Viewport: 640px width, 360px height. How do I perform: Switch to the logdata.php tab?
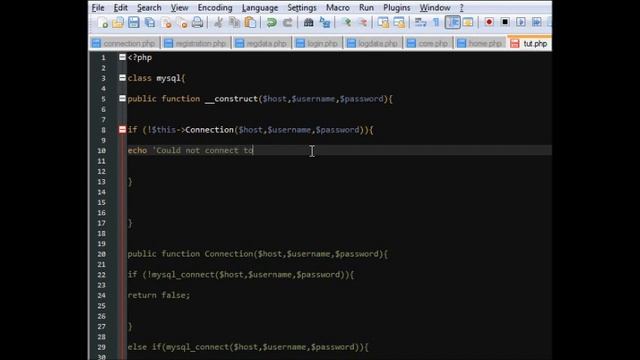pyautogui.click(x=373, y=43)
